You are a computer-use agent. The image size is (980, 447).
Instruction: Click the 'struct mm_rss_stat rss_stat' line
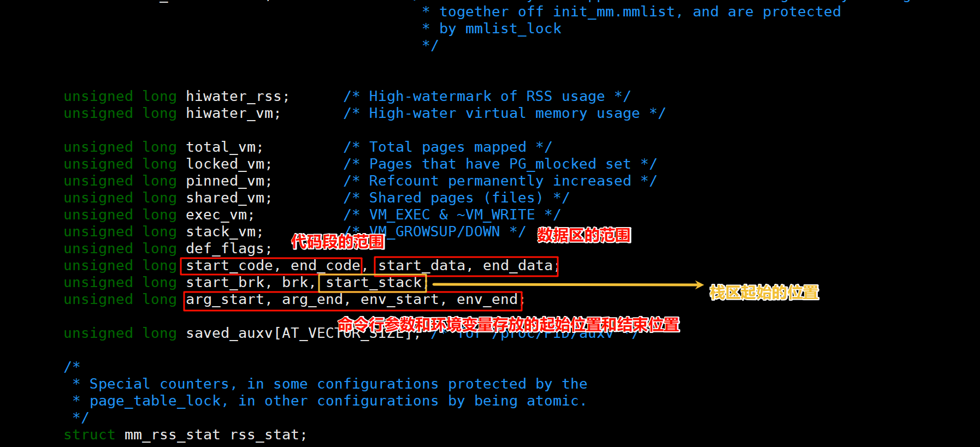click(185, 435)
